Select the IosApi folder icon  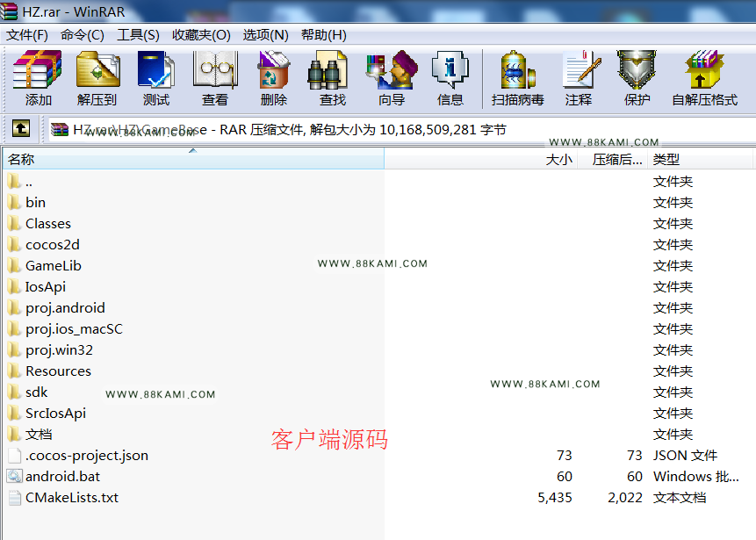[x=14, y=287]
